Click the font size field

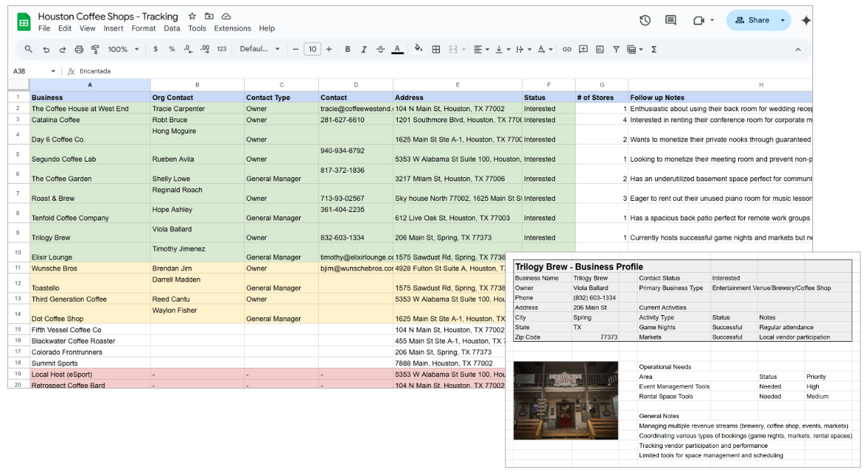point(312,49)
